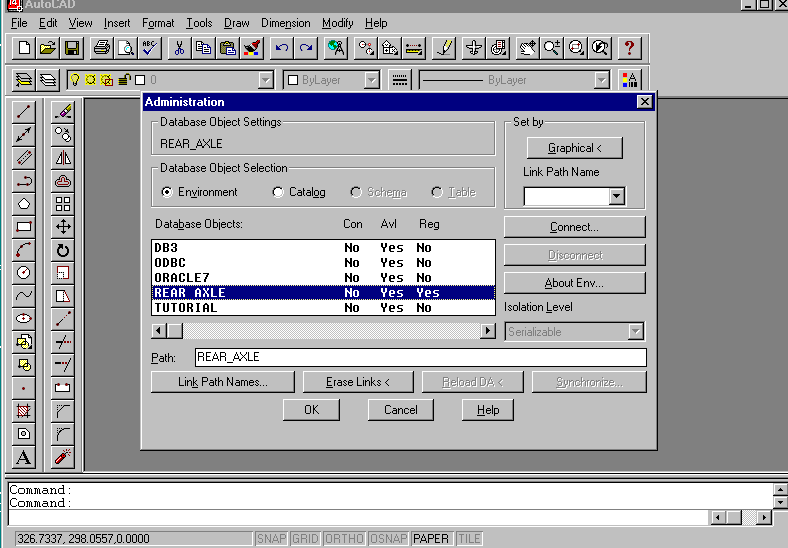This screenshot has width=788, height=548.
Task: Open Print Preview icon
Action: pyautogui.click(x=126, y=48)
